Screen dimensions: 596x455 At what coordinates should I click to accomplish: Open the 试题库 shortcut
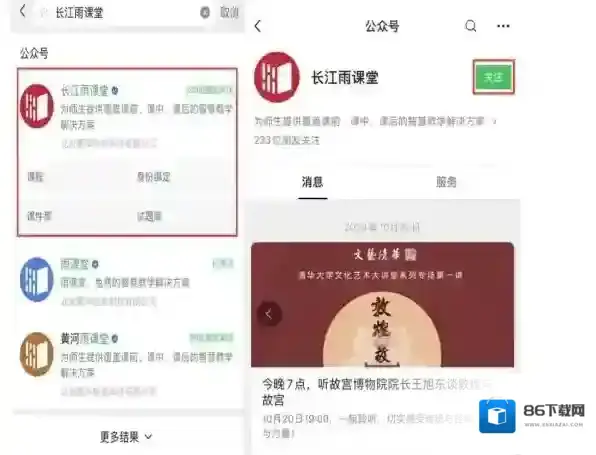[149, 216]
